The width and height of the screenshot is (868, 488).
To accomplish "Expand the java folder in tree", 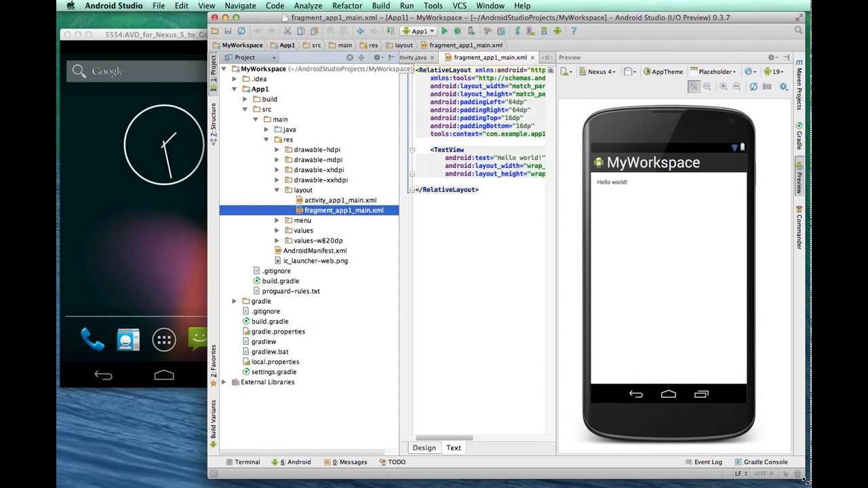I will click(x=267, y=129).
